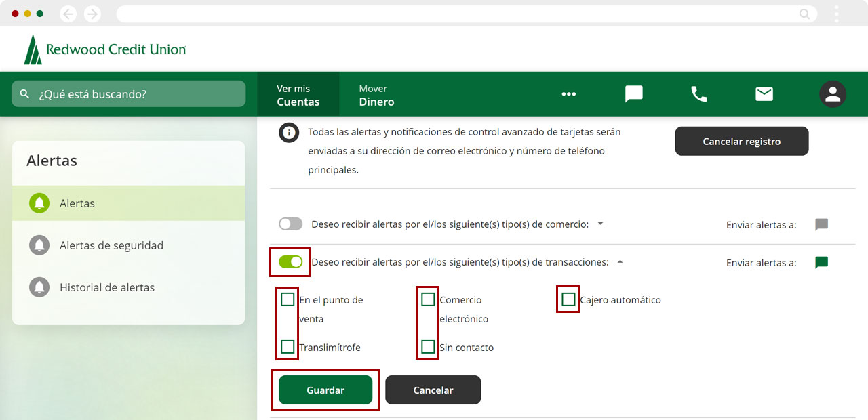Enable the merchant type alerts toggle

point(290,224)
